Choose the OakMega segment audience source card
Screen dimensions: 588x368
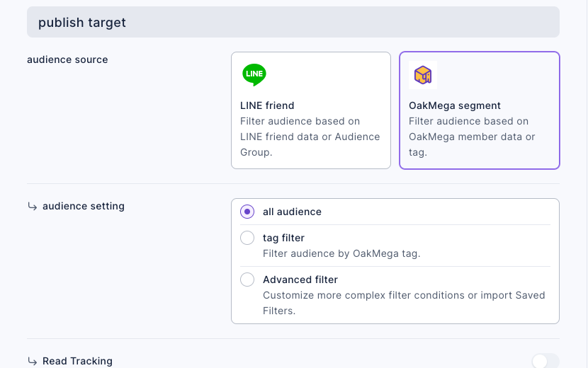[479, 110]
